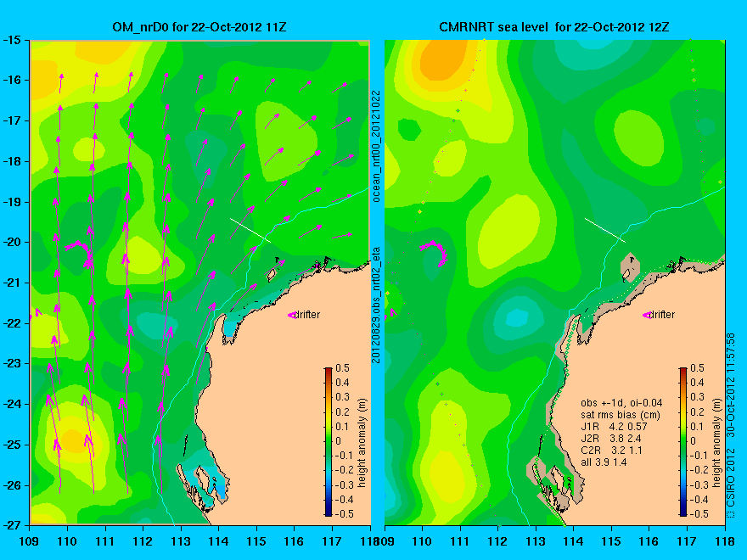Click the -0.5 label on right color bar
Screen dimensions: 747x560
698,514
